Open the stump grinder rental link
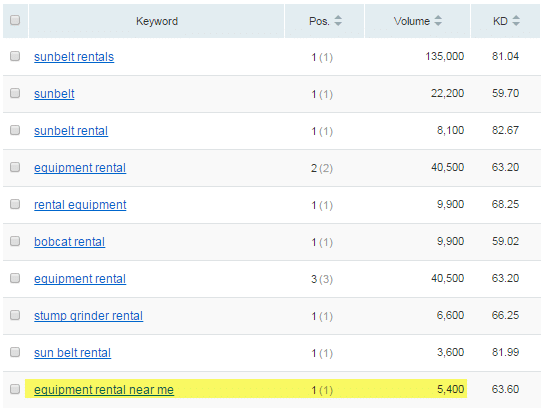Viewport: 541px width, 408px height. 88,316
